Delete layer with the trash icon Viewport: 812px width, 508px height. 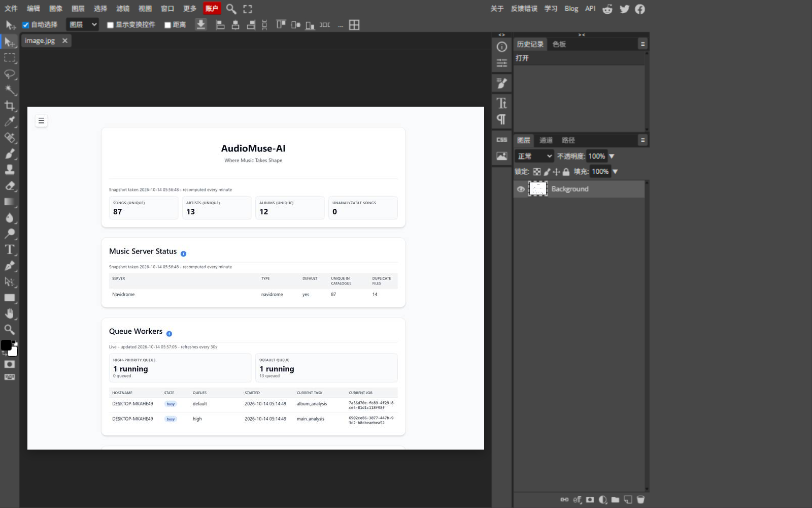click(x=640, y=499)
